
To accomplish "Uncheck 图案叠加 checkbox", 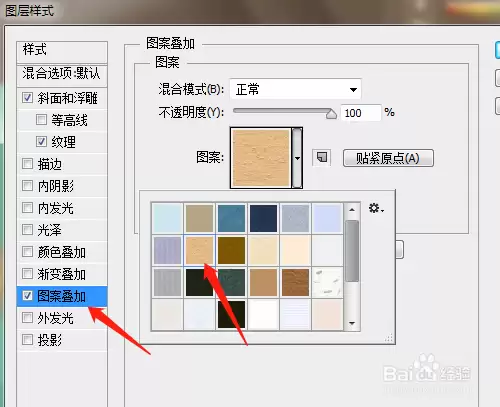I will 27,296.
